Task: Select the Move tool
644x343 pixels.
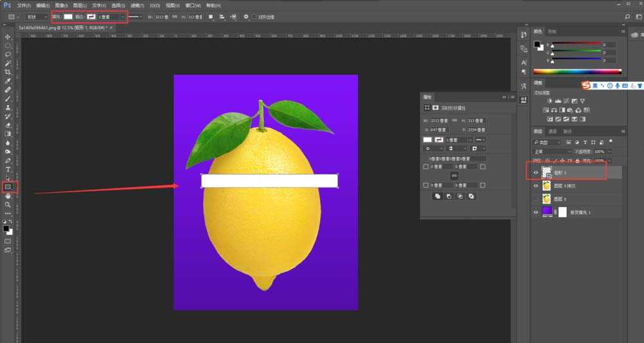Action: pos(8,37)
